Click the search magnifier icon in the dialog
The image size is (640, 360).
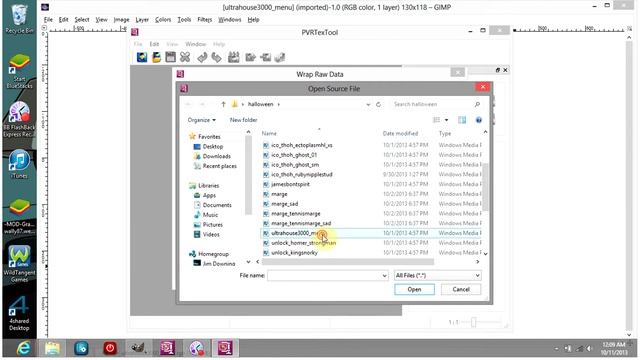(477, 104)
